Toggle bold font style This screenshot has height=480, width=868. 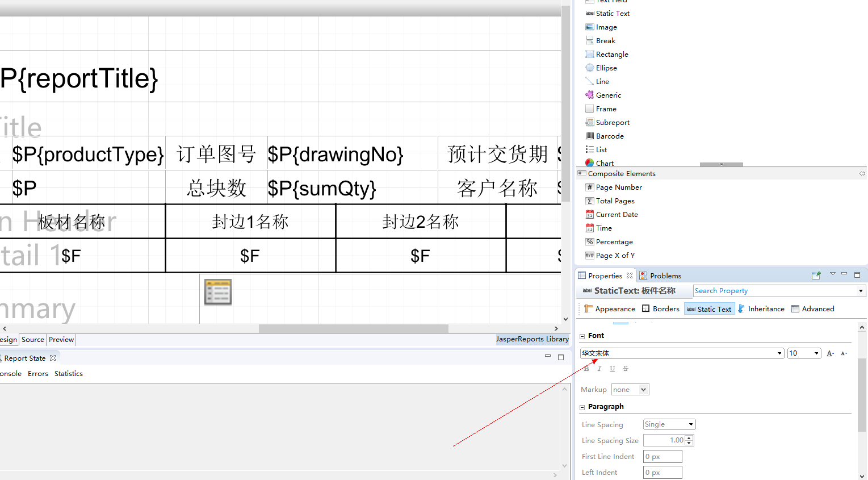click(x=586, y=369)
